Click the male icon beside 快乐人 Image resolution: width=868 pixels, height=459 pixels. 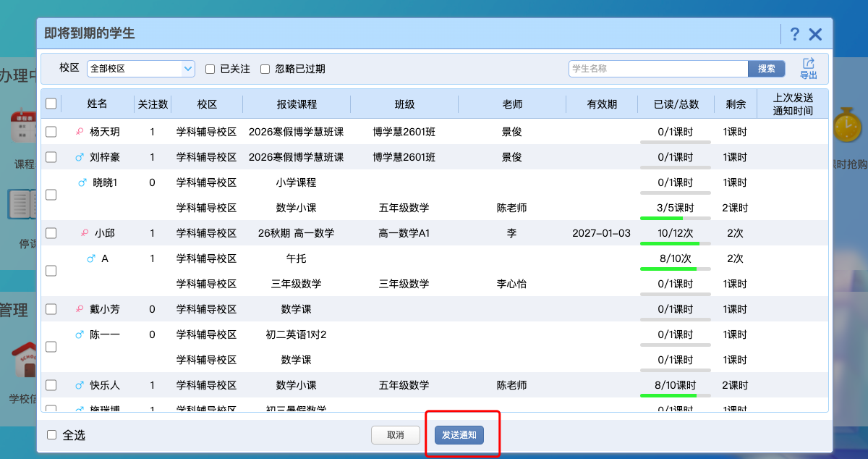point(80,385)
